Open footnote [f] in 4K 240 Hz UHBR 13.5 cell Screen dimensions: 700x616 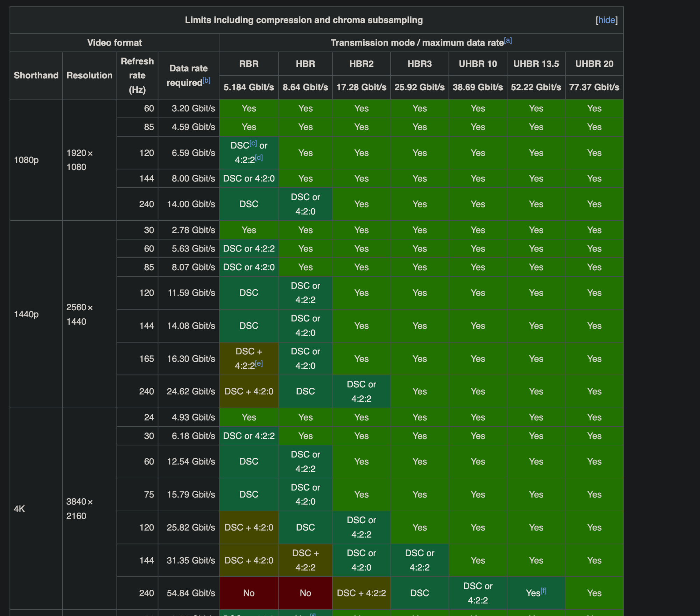click(x=544, y=591)
